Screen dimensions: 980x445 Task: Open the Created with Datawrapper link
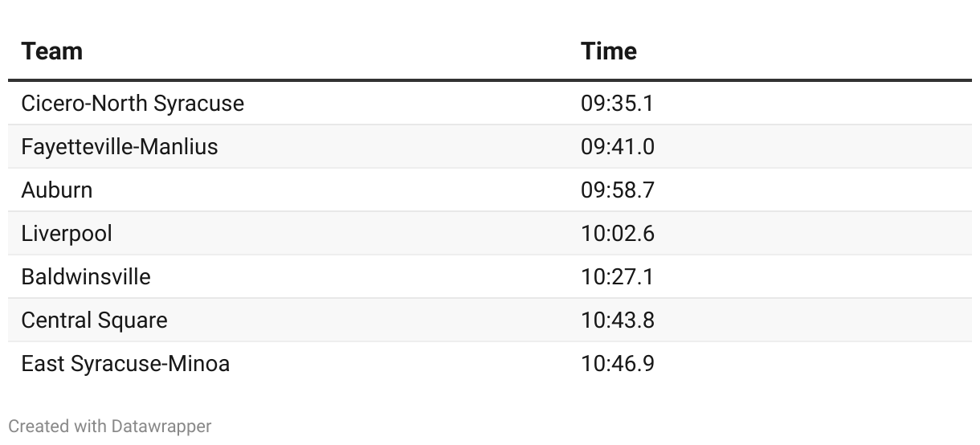pos(110,427)
